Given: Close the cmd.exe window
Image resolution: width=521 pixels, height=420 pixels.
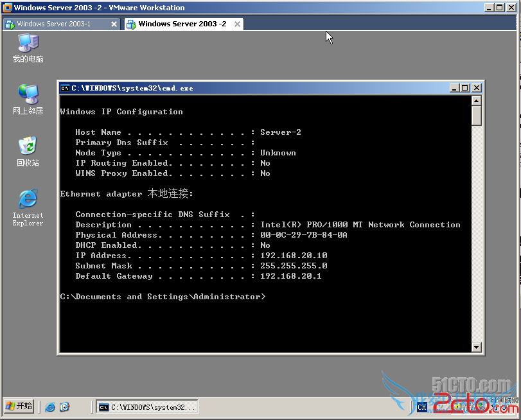Looking at the screenshot, I should (476, 88).
